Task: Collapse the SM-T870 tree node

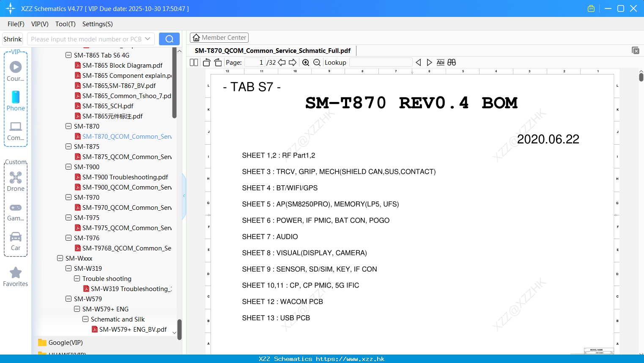Action: pos(69,126)
